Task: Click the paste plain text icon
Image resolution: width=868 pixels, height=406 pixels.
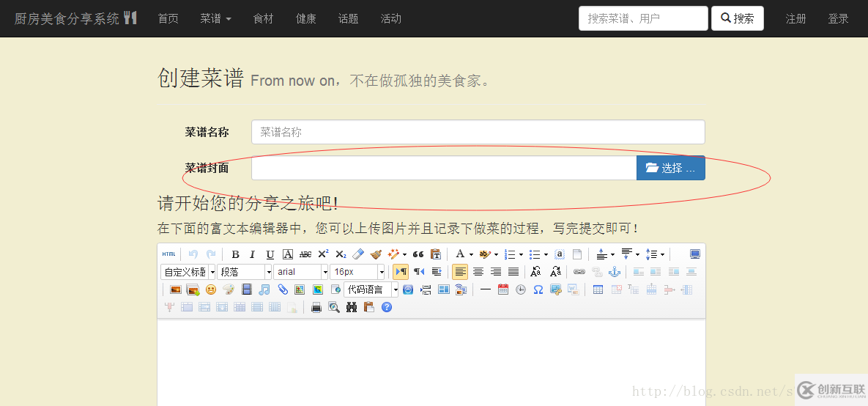Action: [436, 254]
